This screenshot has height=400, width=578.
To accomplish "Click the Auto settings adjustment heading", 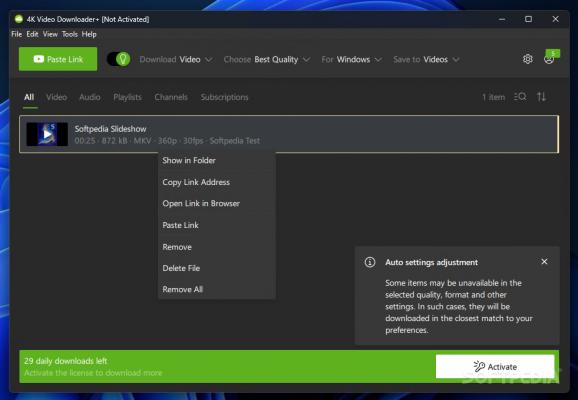I will click(x=431, y=262).
